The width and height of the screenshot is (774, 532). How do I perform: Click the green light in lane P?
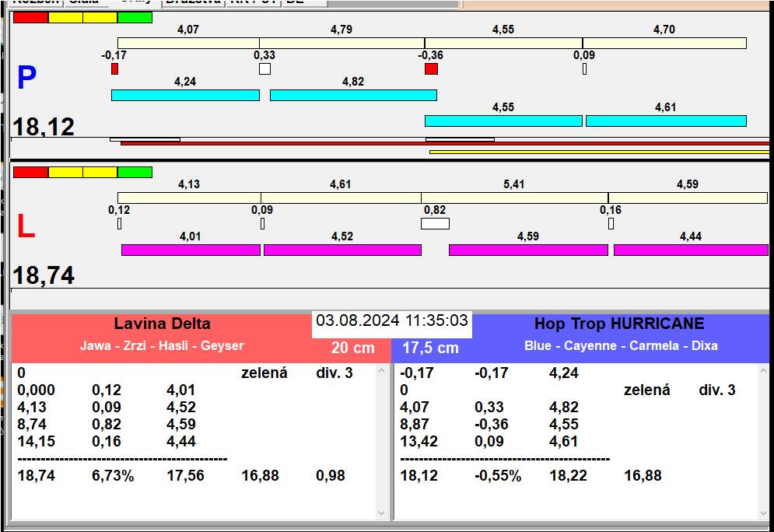pos(135,17)
